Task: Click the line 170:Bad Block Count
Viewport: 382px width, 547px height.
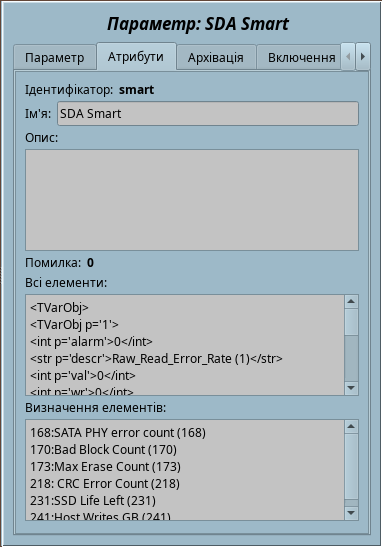Action: point(104,450)
